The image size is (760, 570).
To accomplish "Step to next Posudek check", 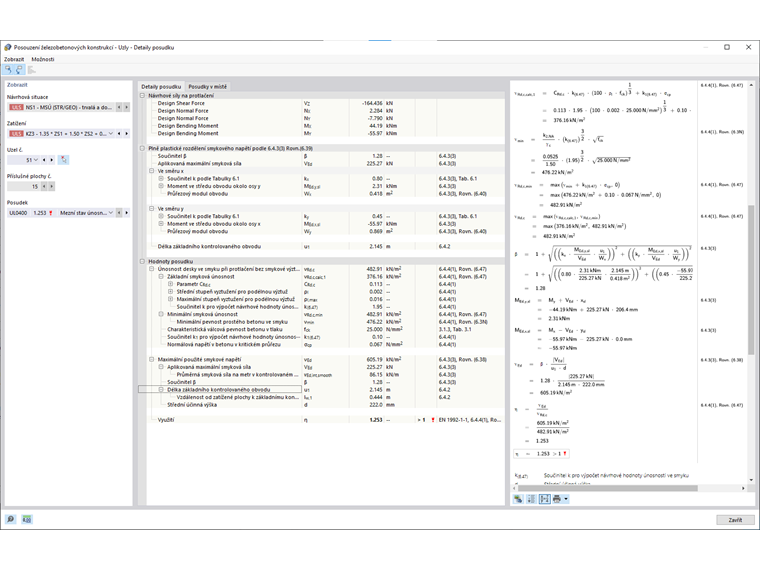I will (x=127, y=213).
